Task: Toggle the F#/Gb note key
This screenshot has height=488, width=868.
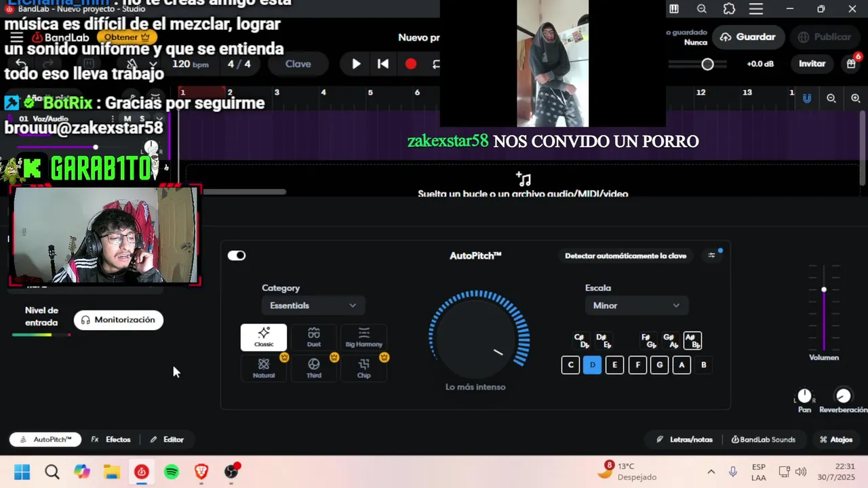Action: [648, 340]
